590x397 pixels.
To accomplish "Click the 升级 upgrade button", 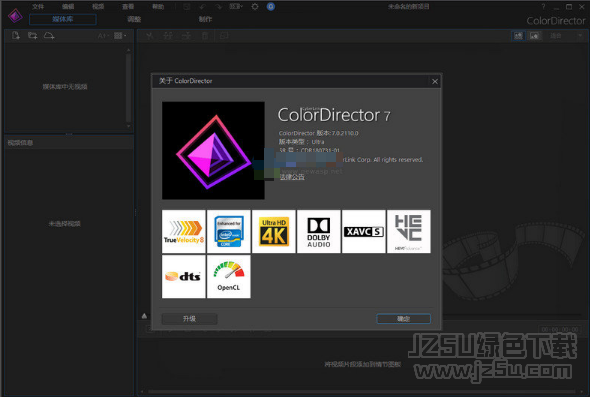I will pos(189,319).
